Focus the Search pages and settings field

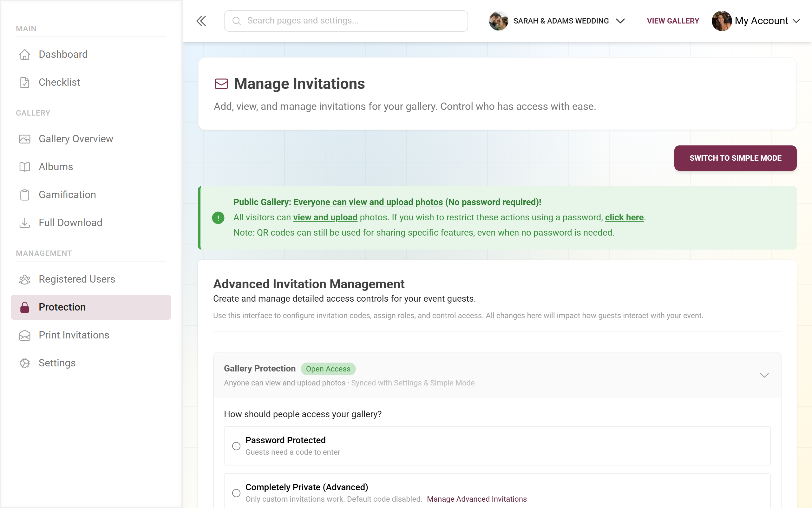[x=346, y=21]
